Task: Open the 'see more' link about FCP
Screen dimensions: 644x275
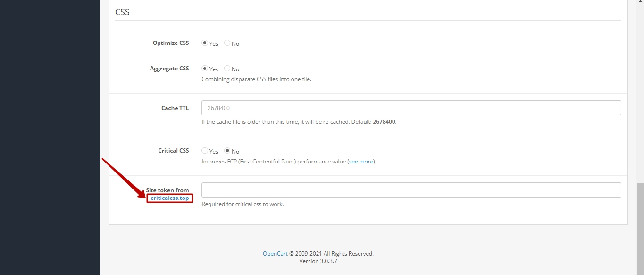Action: pos(361,162)
